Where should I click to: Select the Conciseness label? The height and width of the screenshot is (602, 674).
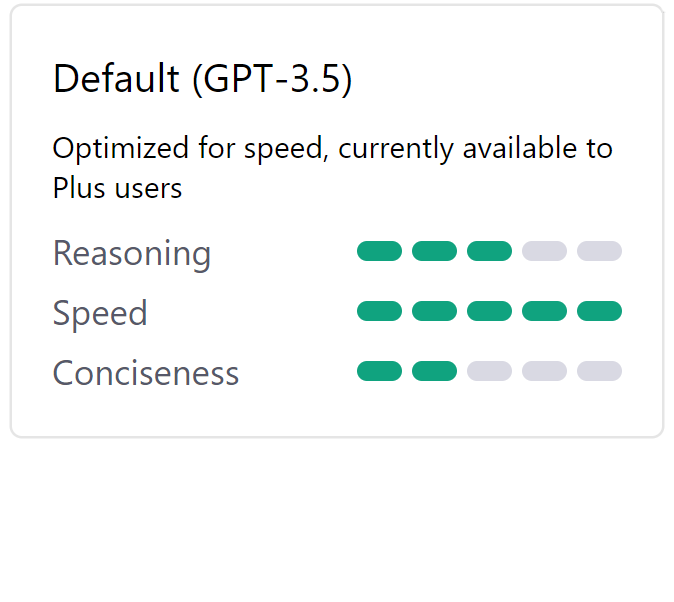tap(146, 373)
